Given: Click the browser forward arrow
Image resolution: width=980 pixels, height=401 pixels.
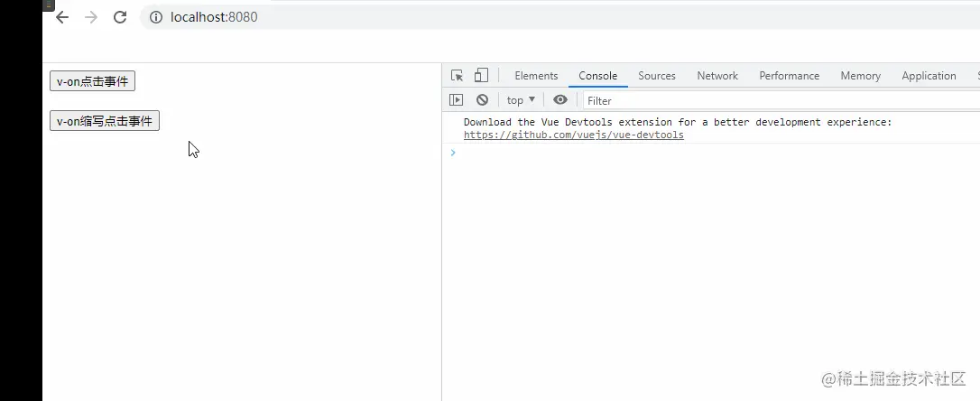Looking at the screenshot, I should point(91,17).
